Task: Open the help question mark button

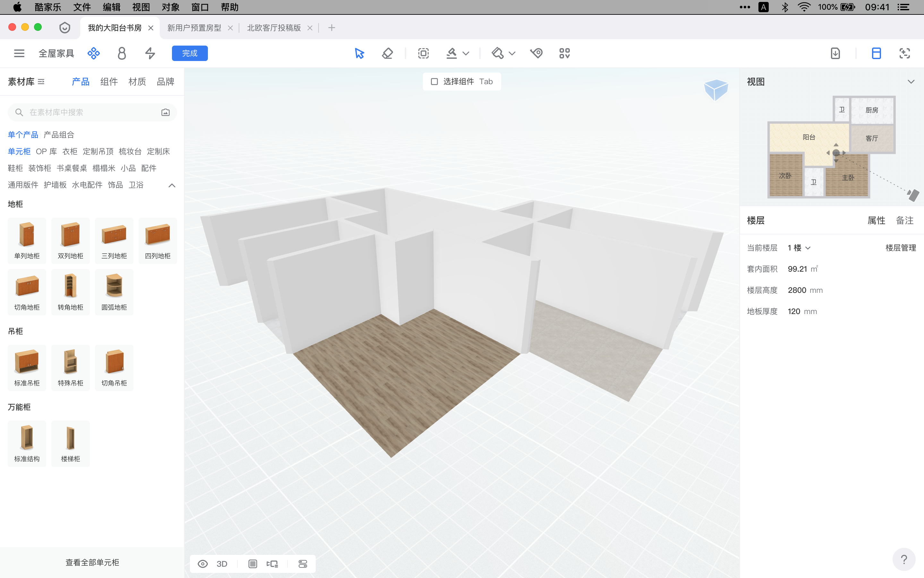Action: pos(904,560)
